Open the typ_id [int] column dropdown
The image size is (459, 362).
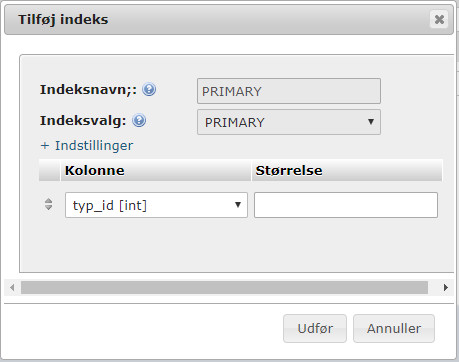tap(156, 205)
